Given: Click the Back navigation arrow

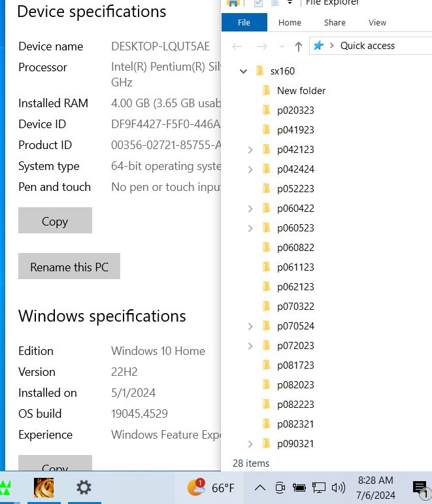Looking at the screenshot, I should [237, 46].
